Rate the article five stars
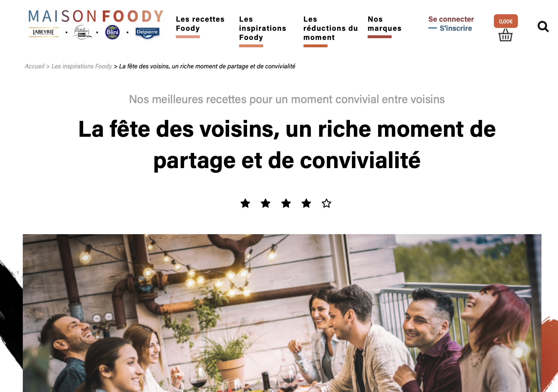This screenshot has height=392, width=558. click(x=327, y=203)
